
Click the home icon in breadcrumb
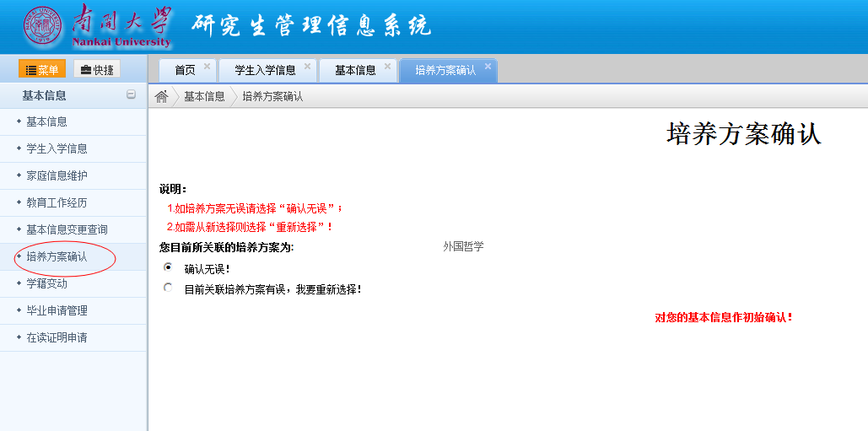coord(161,97)
